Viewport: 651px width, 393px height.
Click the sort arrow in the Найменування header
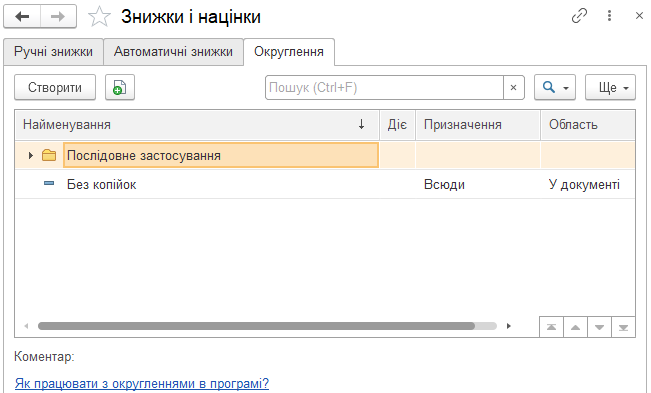pyautogui.click(x=362, y=124)
